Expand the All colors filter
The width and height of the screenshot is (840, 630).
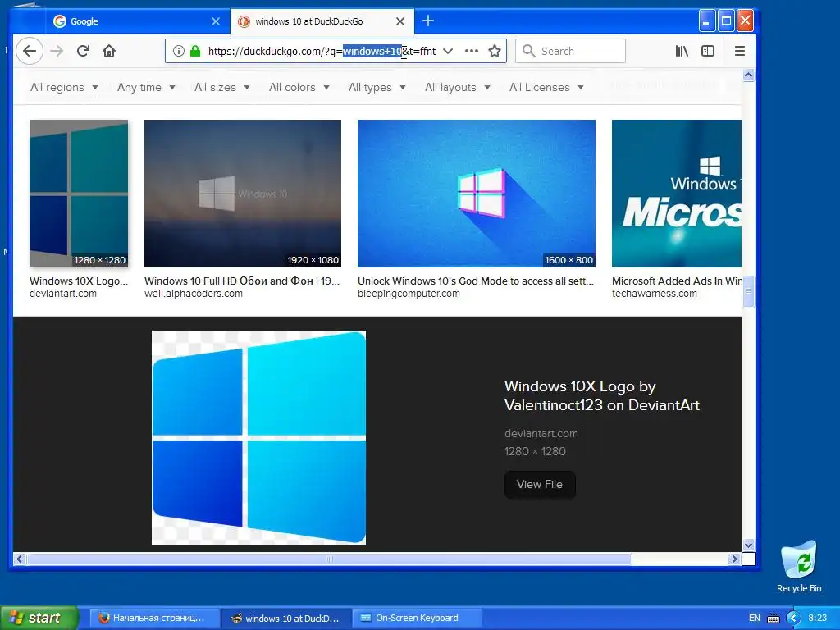tap(299, 87)
